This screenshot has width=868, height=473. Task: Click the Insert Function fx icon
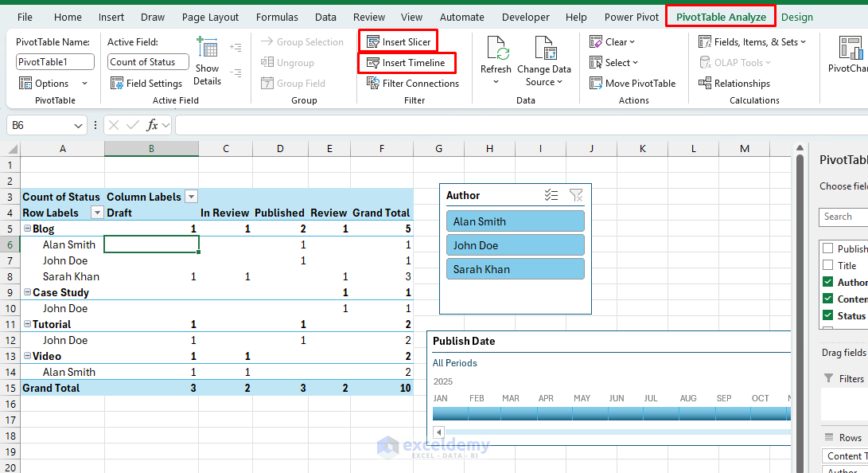point(152,125)
